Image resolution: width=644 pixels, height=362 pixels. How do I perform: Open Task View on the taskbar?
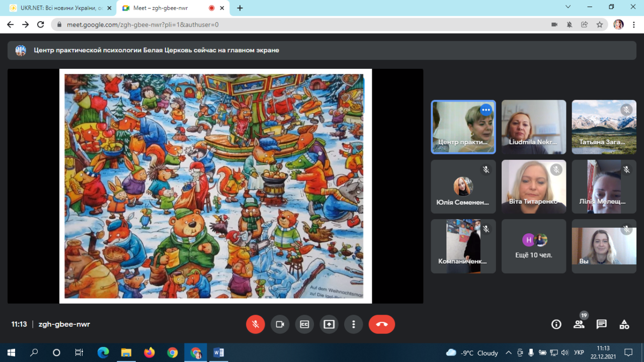pos(79,352)
